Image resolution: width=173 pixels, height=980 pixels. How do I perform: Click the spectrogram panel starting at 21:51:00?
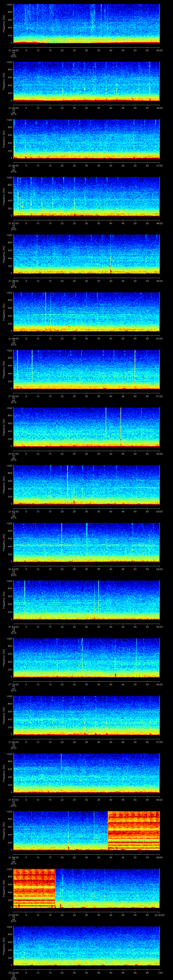[x=86, y=427]
